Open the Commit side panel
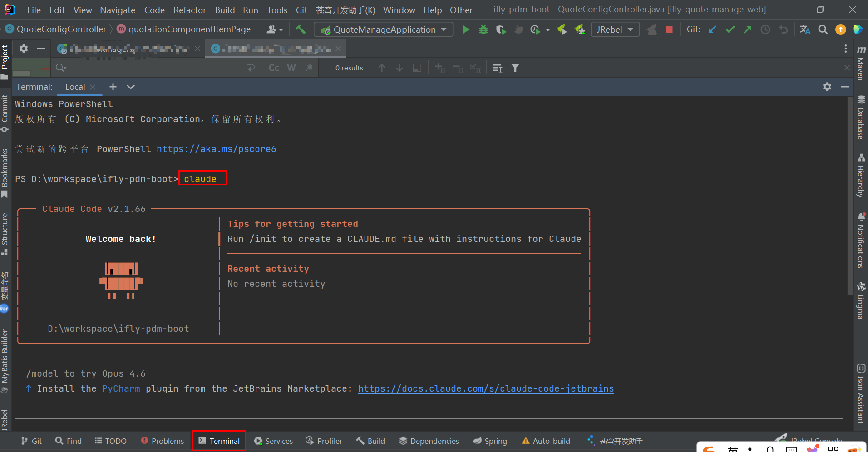 coord(5,113)
